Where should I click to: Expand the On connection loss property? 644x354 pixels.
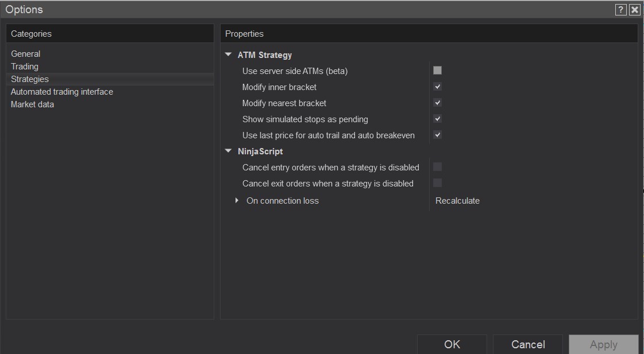click(237, 201)
